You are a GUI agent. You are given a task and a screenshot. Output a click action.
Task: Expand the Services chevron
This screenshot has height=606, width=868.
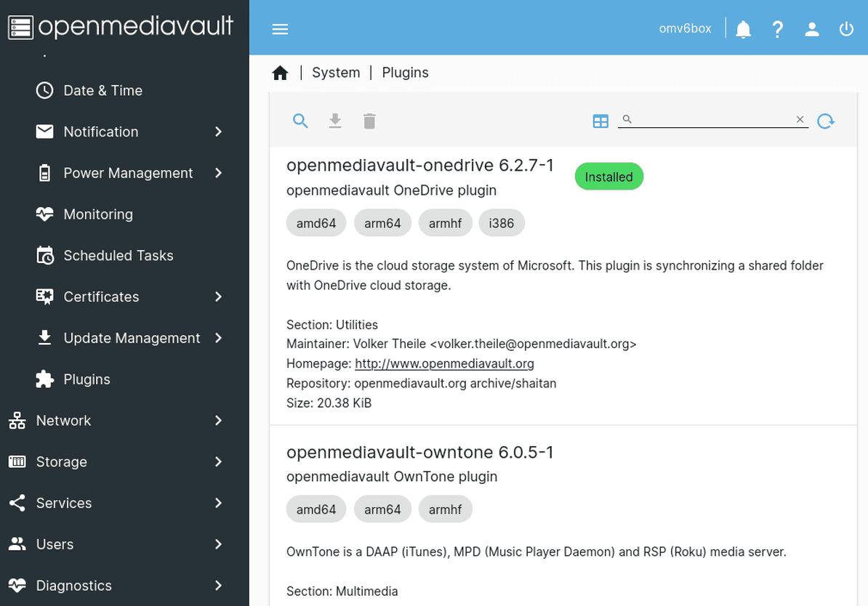(x=218, y=503)
